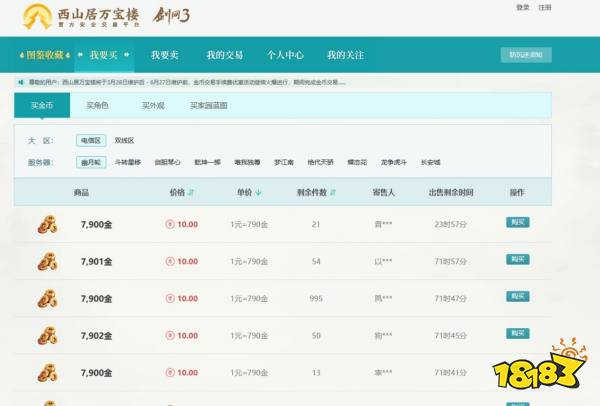The image size is (600, 406).
Task: Click the 剩余件数 column header
Action: [x=312, y=192]
